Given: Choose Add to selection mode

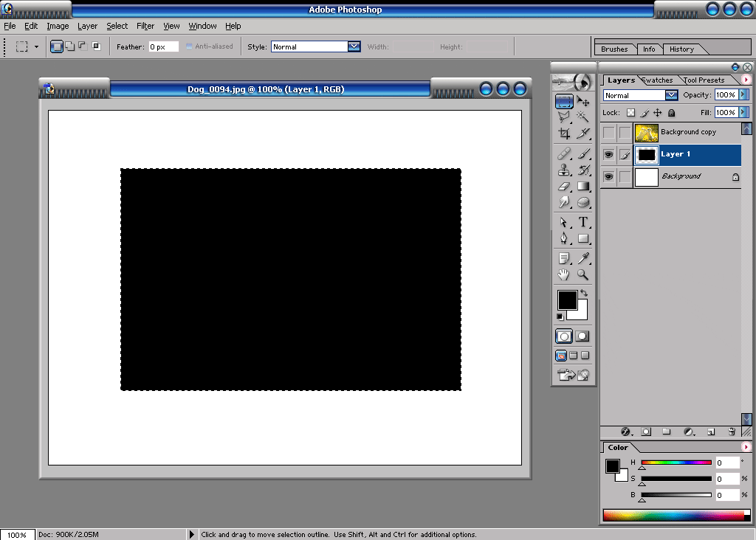Looking at the screenshot, I should [x=70, y=46].
